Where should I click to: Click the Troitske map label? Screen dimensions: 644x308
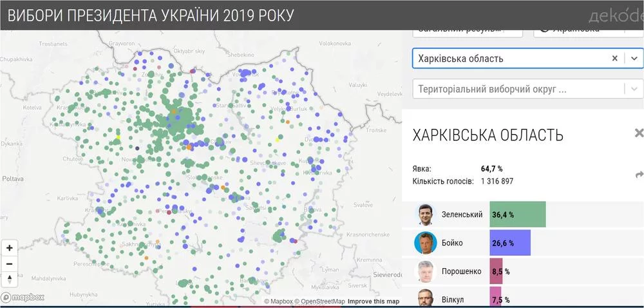pyautogui.click(x=376, y=130)
